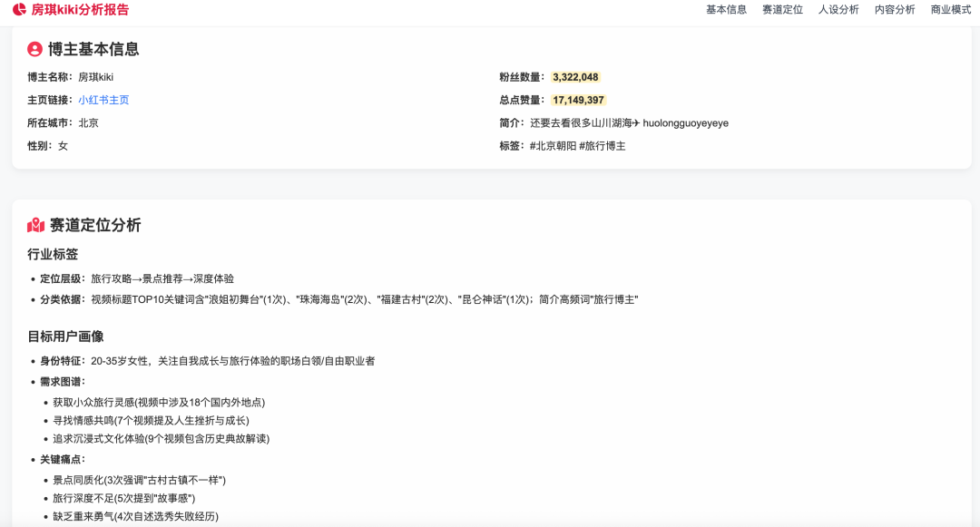Click the 粉丝数量 label

[x=522, y=77]
